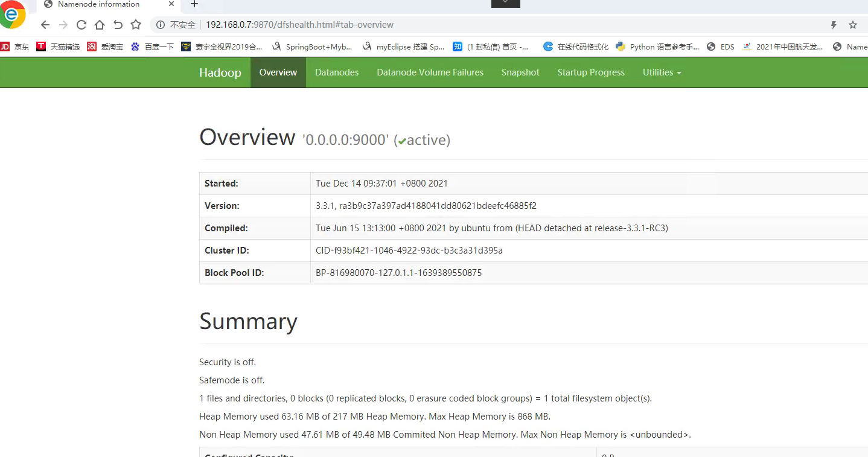Click 'Safemode is off.' text

click(232, 380)
